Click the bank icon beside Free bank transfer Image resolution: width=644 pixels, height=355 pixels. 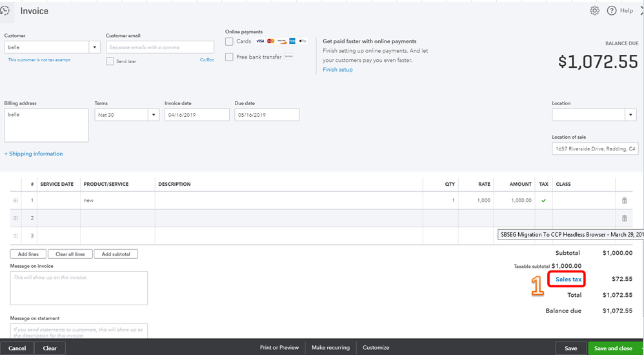(x=289, y=56)
